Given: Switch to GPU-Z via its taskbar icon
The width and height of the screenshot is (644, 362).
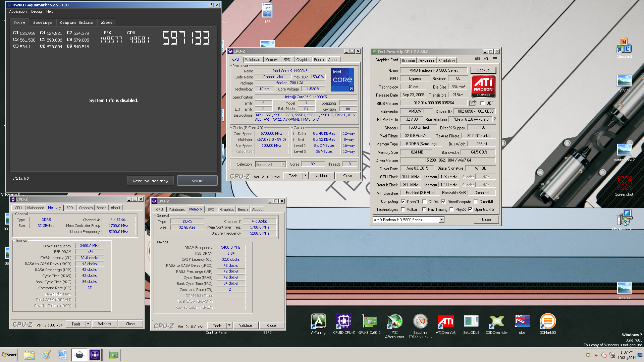Looking at the screenshot, I should pos(113,355).
